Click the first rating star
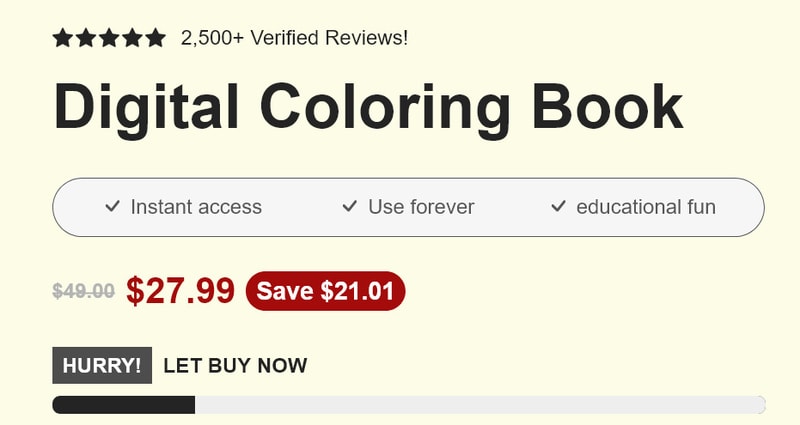 (62, 38)
